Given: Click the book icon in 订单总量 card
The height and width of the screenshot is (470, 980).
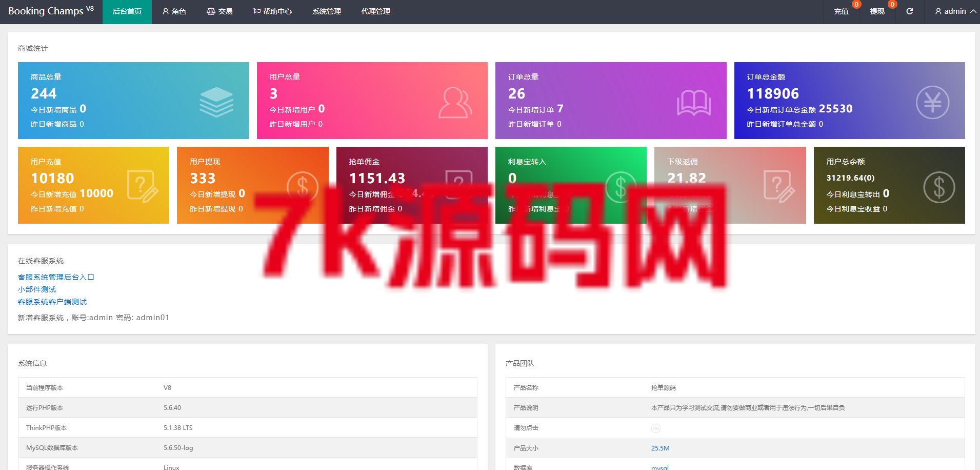Looking at the screenshot, I should coord(694,102).
